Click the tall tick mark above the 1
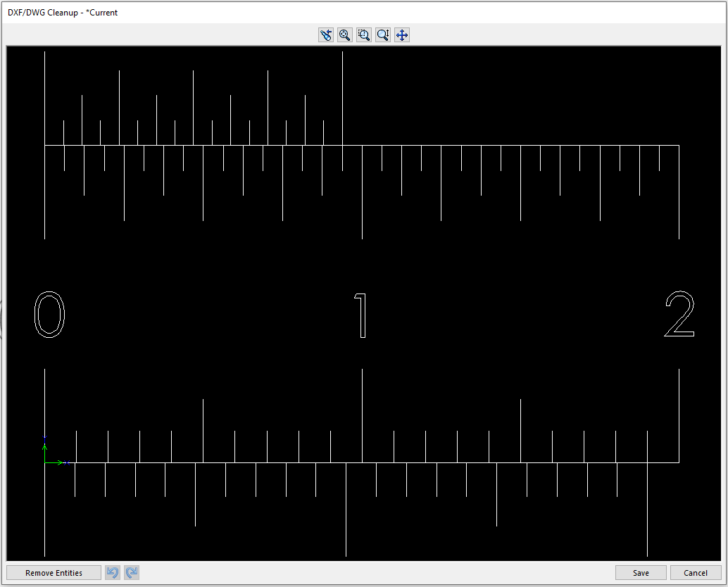The height and width of the screenshot is (587, 728). pos(342,91)
